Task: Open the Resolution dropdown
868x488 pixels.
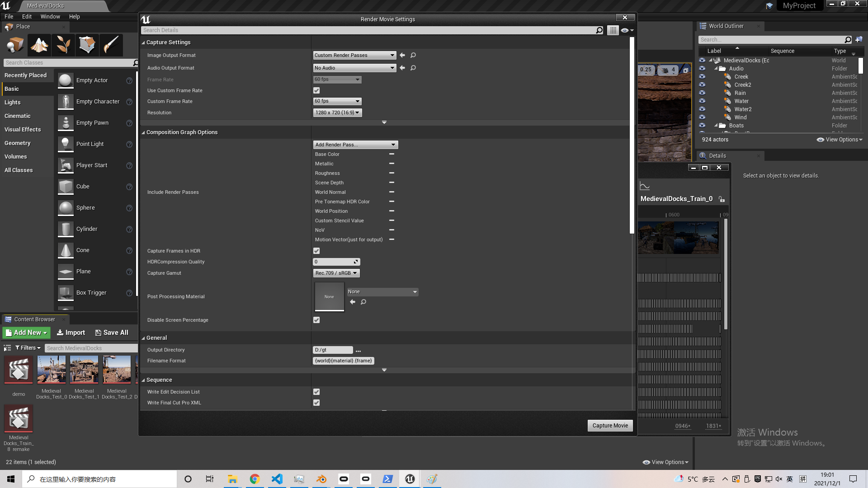Action: [x=337, y=113]
